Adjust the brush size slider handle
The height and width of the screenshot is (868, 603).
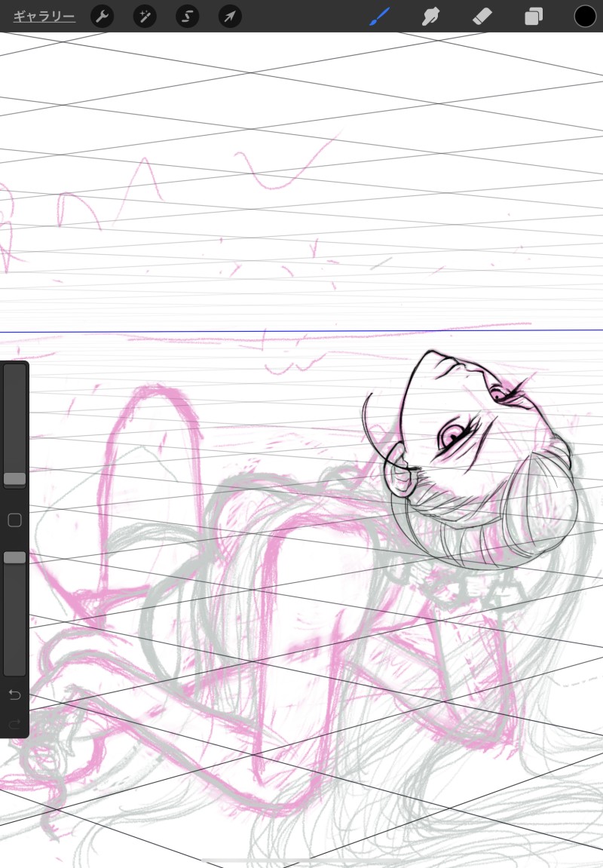click(15, 479)
